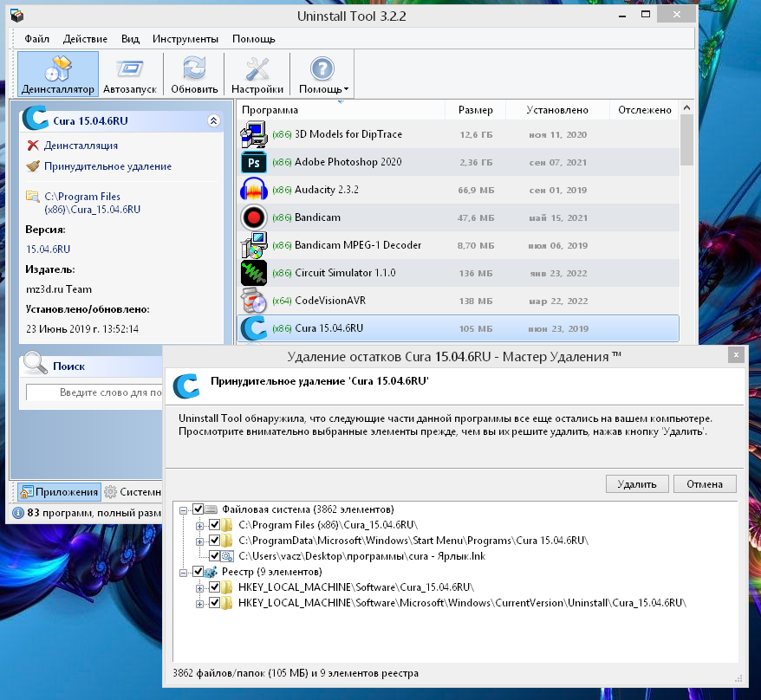
Task: Select the Bandicam program entry icon
Action: [x=253, y=217]
